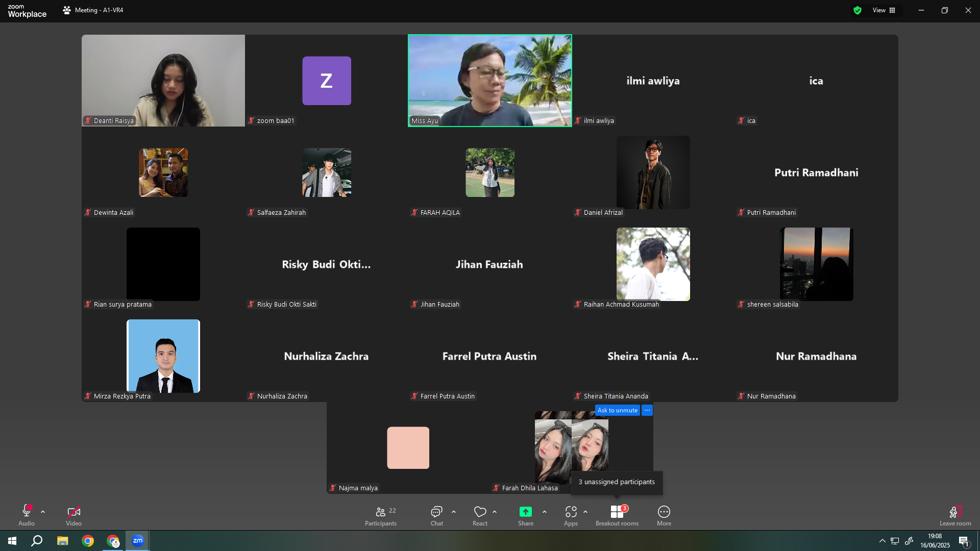Viewport: 980px width, 551px height.
Task: Select Deanti Raisya video tile
Action: [163, 81]
